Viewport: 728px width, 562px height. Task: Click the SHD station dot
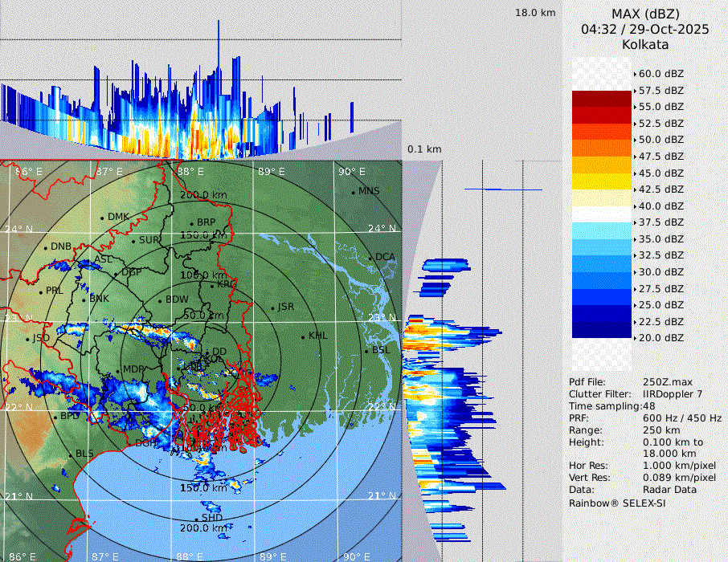pyautogui.click(x=202, y=519)
